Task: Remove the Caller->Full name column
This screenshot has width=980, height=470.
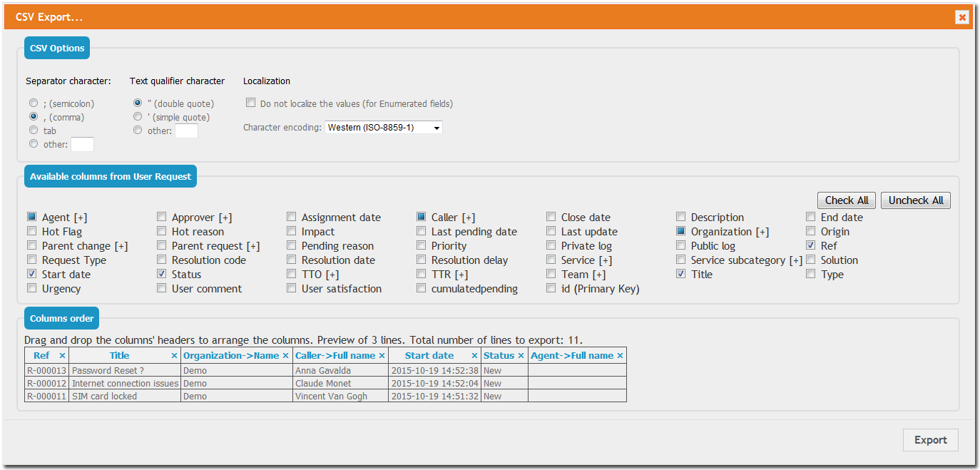Action: point(382,354)
